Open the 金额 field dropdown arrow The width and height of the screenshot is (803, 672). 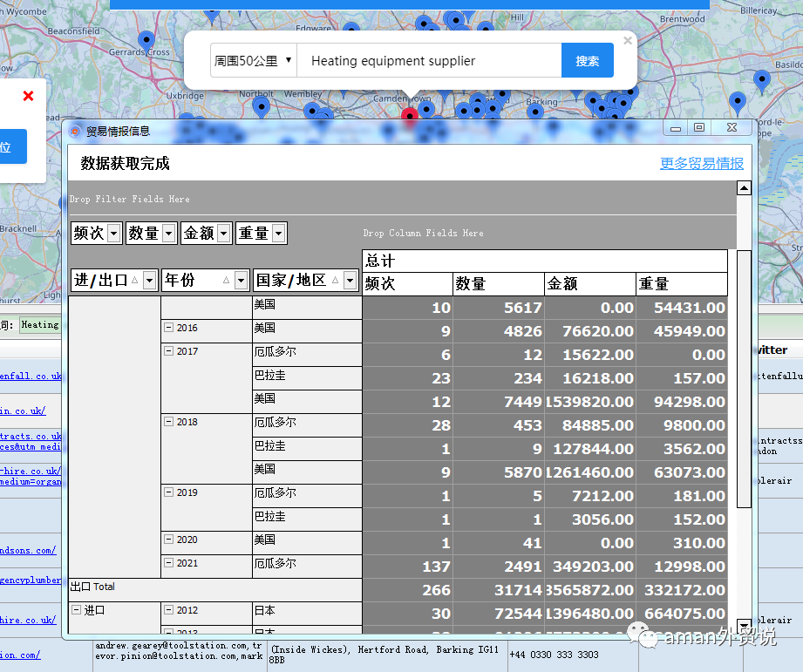coord(224,234)
